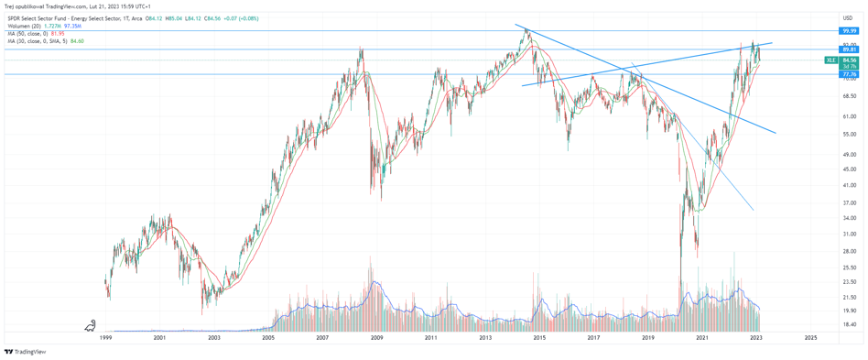Click the TradingView logo at bottom left
Image resolution: width=868 pixels, height=360 pixels.
coord(25,352)
